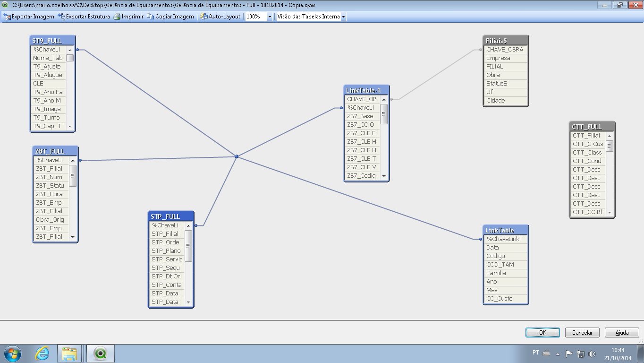Run Auto-Layout on the table diagram

[220, 17]
